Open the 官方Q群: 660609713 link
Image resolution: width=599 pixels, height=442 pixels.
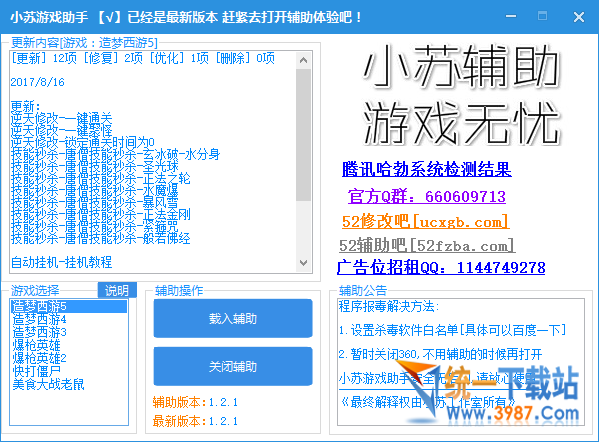click(x=427, y=196)
